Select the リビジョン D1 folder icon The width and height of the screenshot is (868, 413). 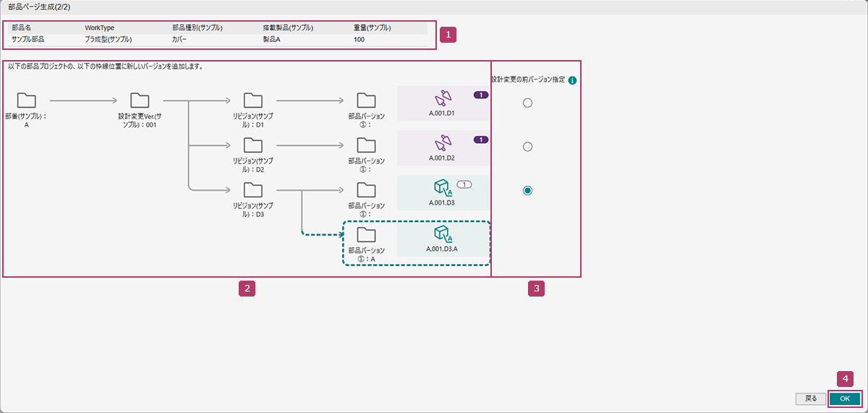(252, 101)
